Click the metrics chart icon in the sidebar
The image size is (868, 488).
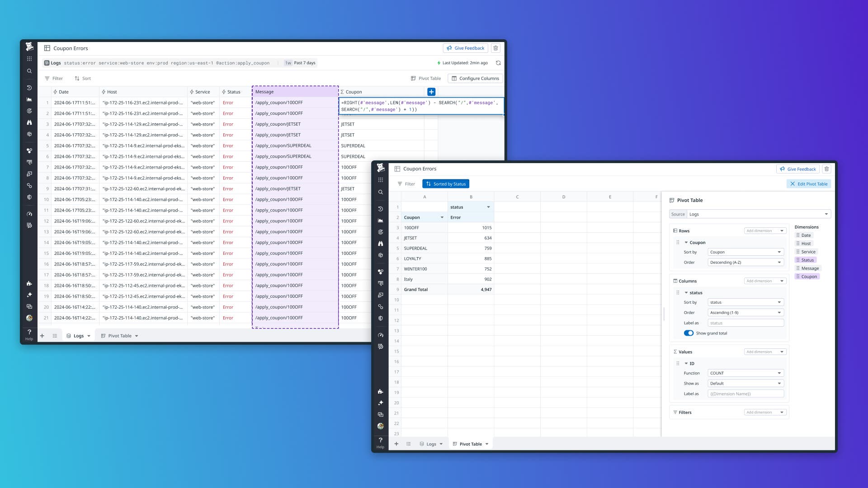(29, 99)
